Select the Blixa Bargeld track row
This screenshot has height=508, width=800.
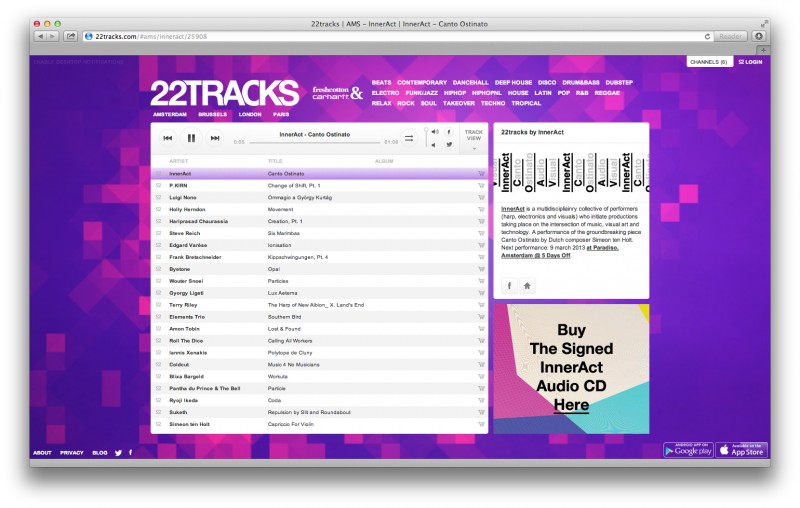tap(319, 376)
